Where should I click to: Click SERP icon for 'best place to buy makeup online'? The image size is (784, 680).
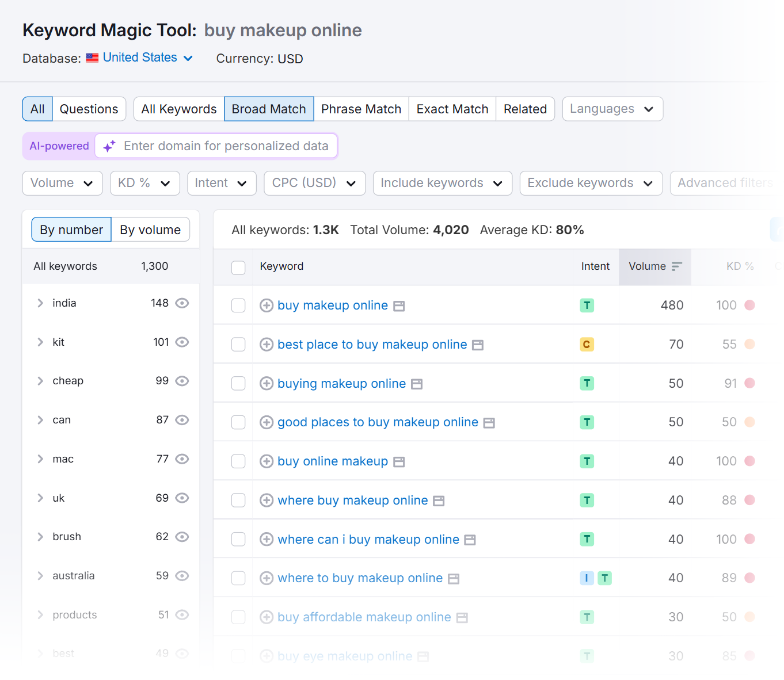[478, 345]
